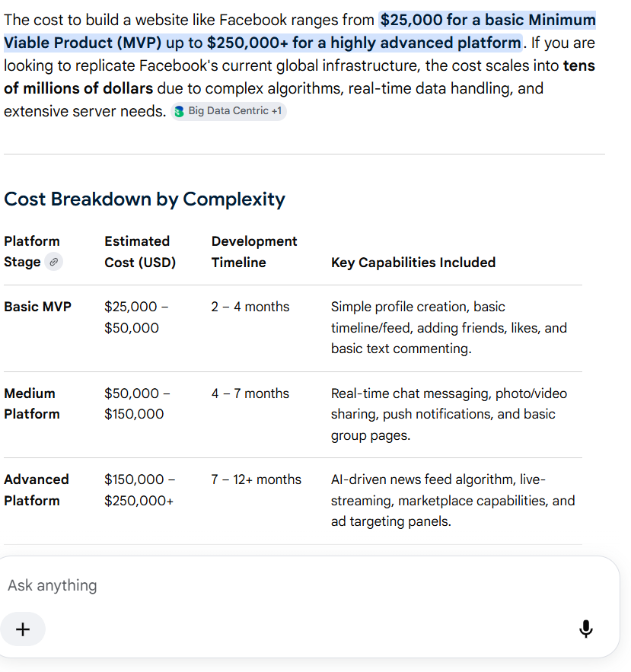Viewport: 631px width, 672px height.
Task: Select the Medium Platform row label
Action: (32, 403)
